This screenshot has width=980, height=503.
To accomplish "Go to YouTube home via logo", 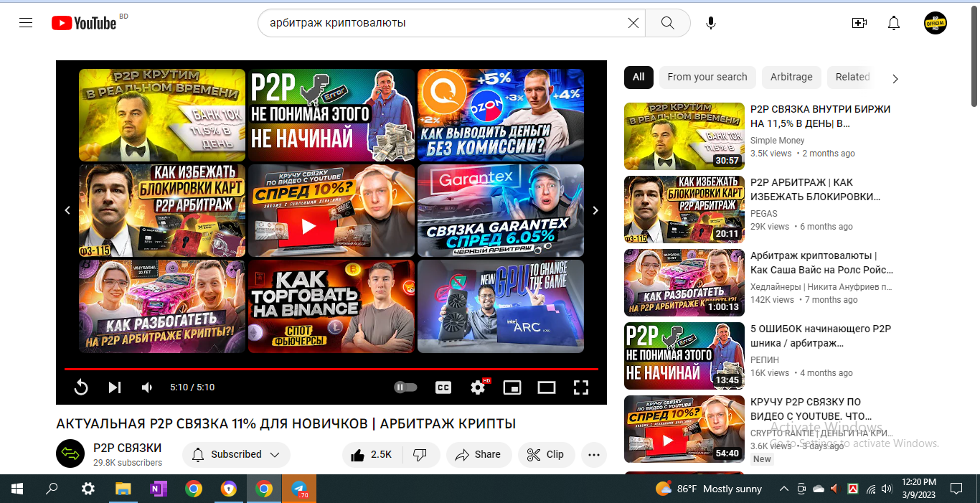I will click(84, 23).
